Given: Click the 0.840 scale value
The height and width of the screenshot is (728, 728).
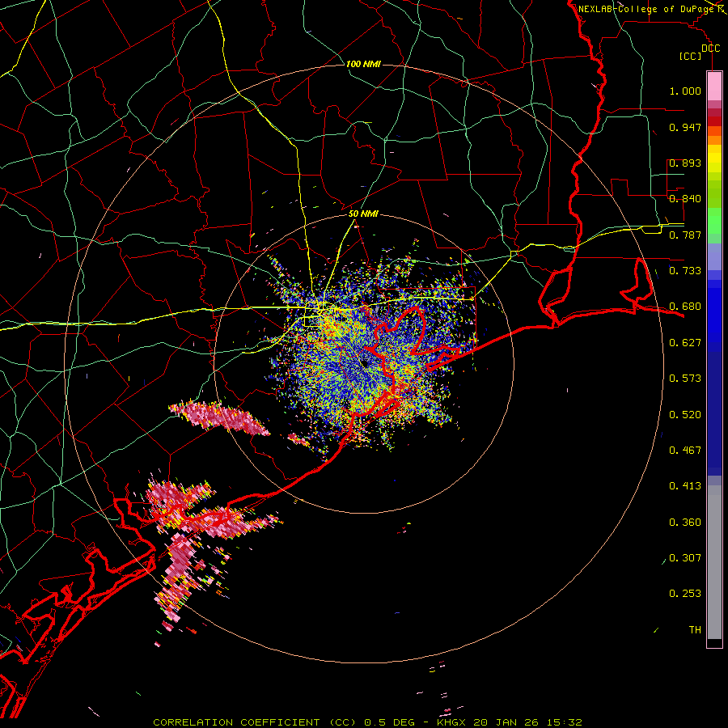Looking at the screenshot, I should pos(685,199).
